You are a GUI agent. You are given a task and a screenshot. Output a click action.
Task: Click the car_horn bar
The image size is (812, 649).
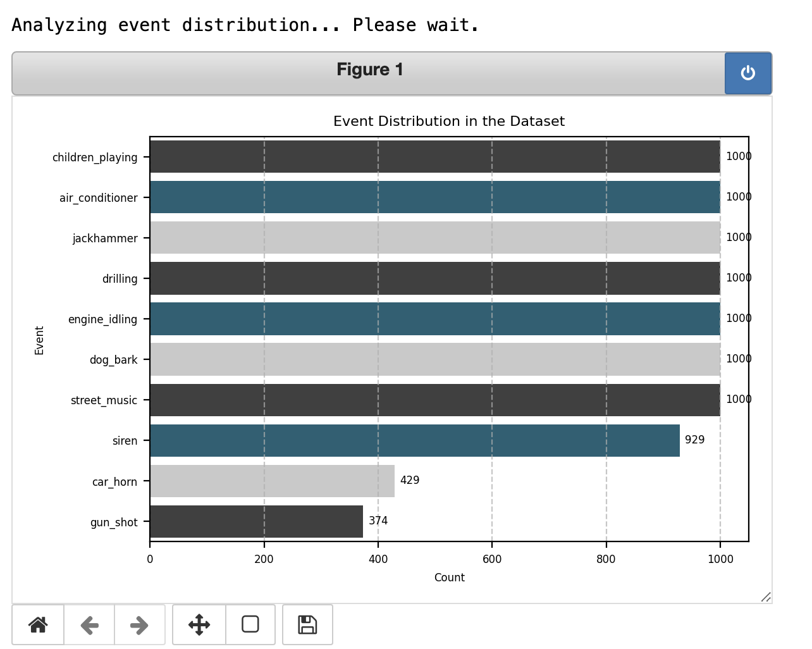pos(273,481)
